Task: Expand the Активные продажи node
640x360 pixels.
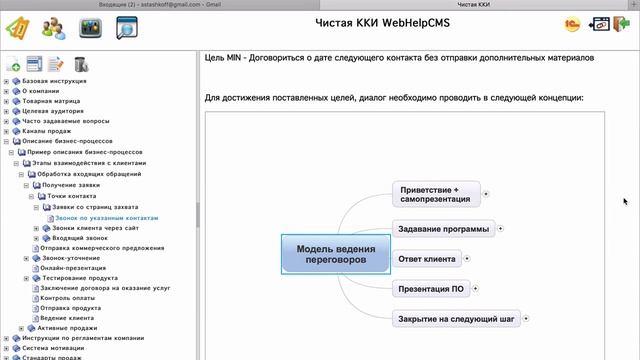Action: tap(21, 328)
